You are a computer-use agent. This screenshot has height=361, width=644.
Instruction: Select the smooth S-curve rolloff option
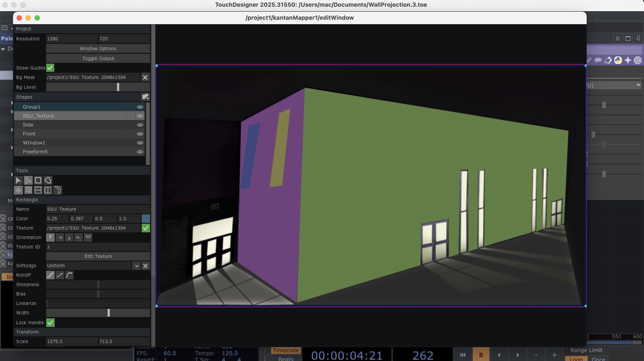tap(50, 275)
